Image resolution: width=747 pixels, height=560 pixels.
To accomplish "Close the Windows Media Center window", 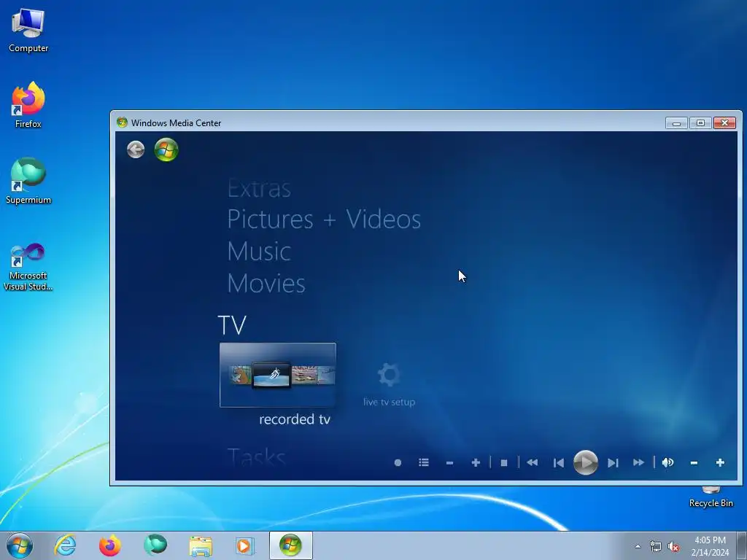I will click(724, 122).
